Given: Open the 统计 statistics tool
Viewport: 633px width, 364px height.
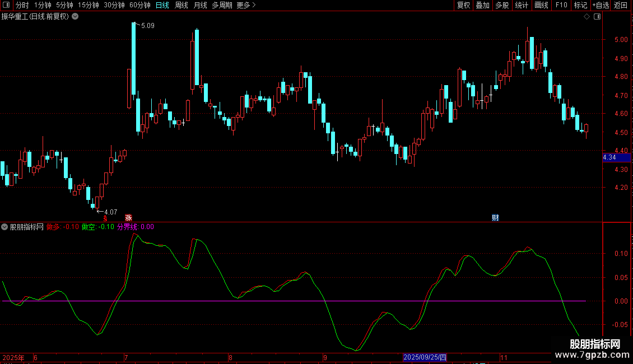Looking at the screenshot, I should click(x=522, y=5).
